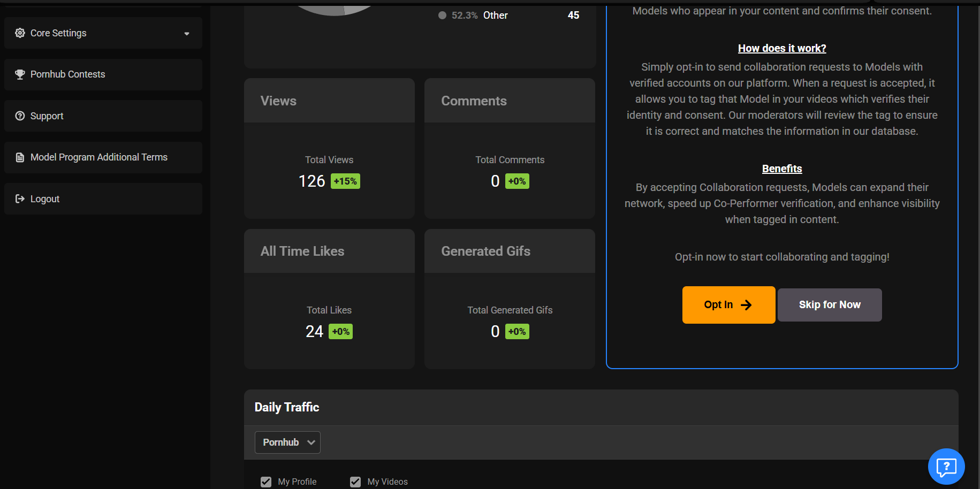The height and width of the screenshot is (489, 980).
Task: Click the Model Program document icon
Action: coord(20,157)
